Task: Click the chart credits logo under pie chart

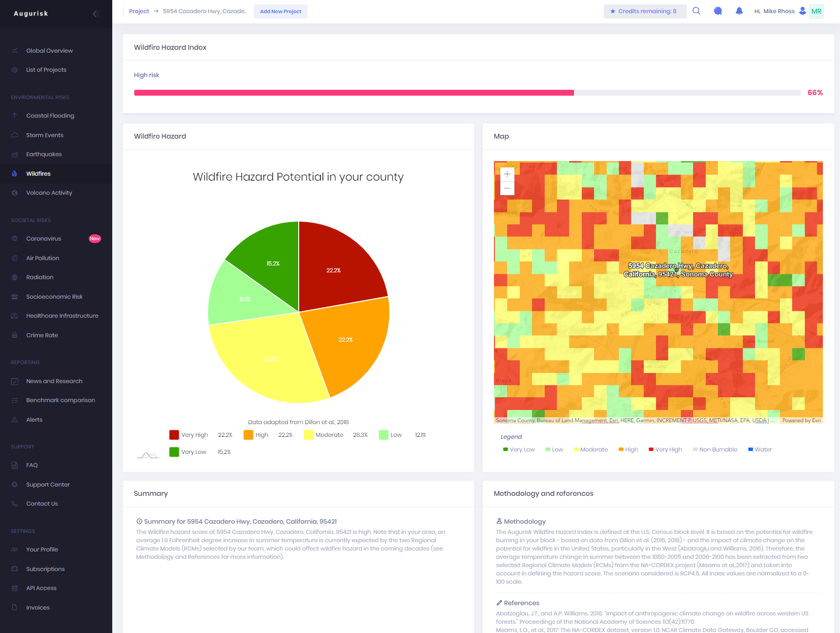Action: pyautogui.click(x=148, y=455)
